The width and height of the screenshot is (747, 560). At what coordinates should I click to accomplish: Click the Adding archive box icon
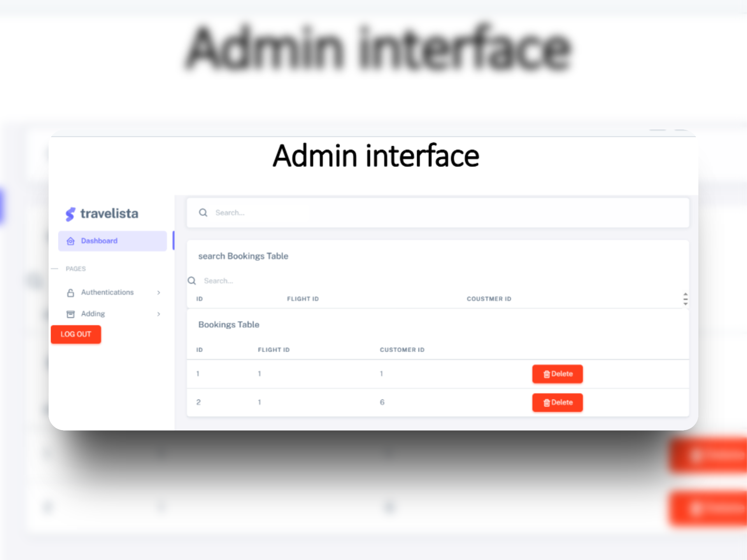[70, 314]
